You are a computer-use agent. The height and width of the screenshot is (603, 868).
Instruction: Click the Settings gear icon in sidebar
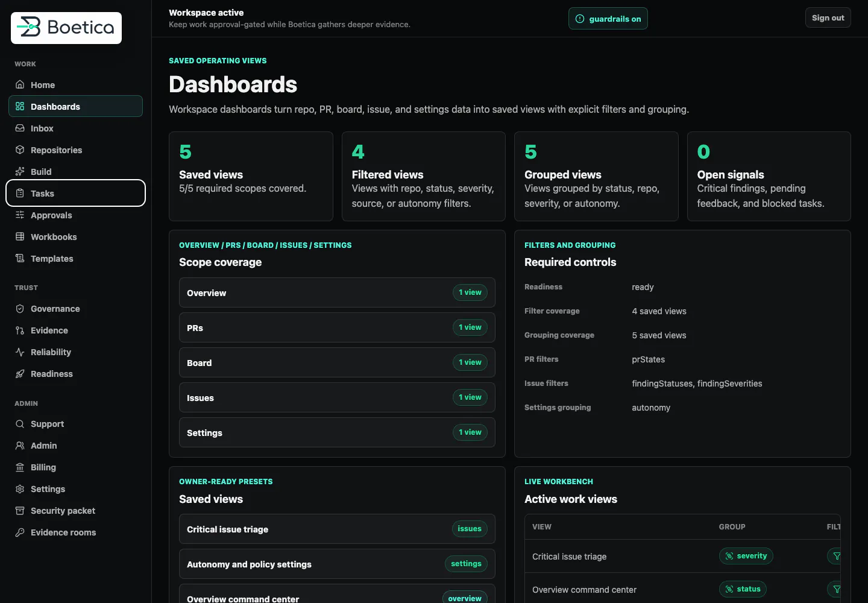pyautogui.click(x=20, y=489)
